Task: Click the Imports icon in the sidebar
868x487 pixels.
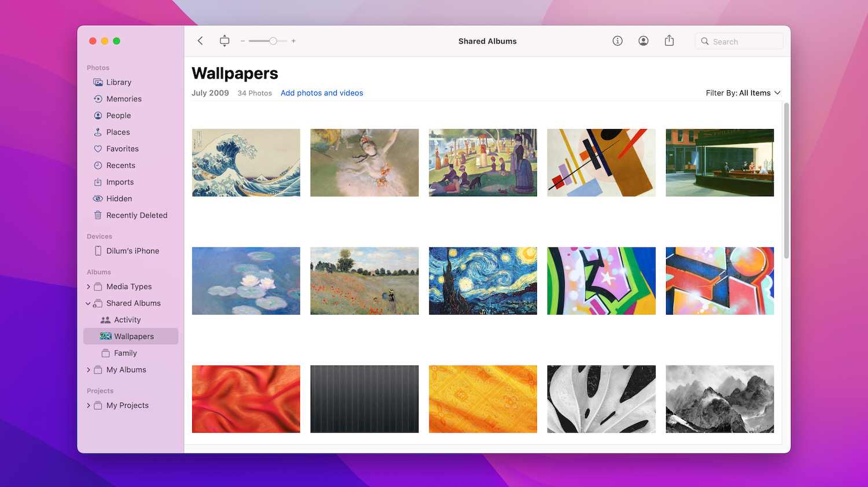Action: (98, 182)
